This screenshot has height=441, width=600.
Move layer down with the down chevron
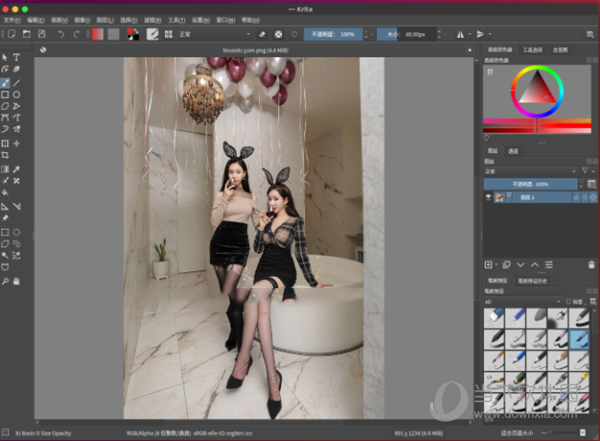point(520,265)
